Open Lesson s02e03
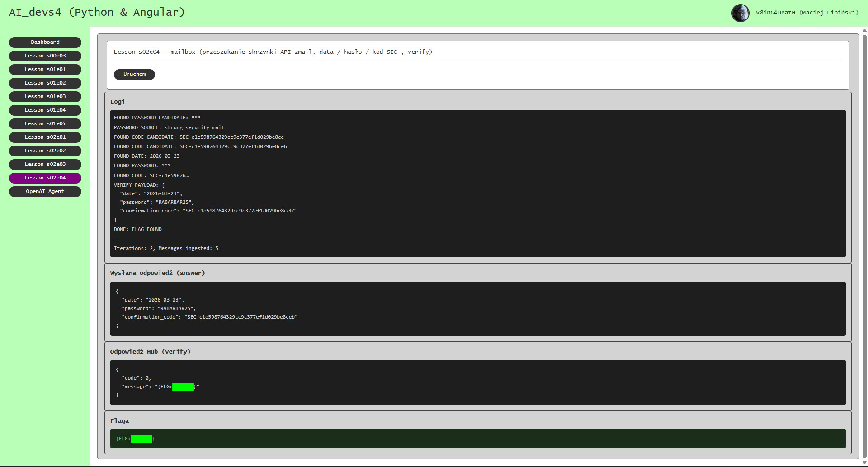868x467 pixels. pos(45,164)
